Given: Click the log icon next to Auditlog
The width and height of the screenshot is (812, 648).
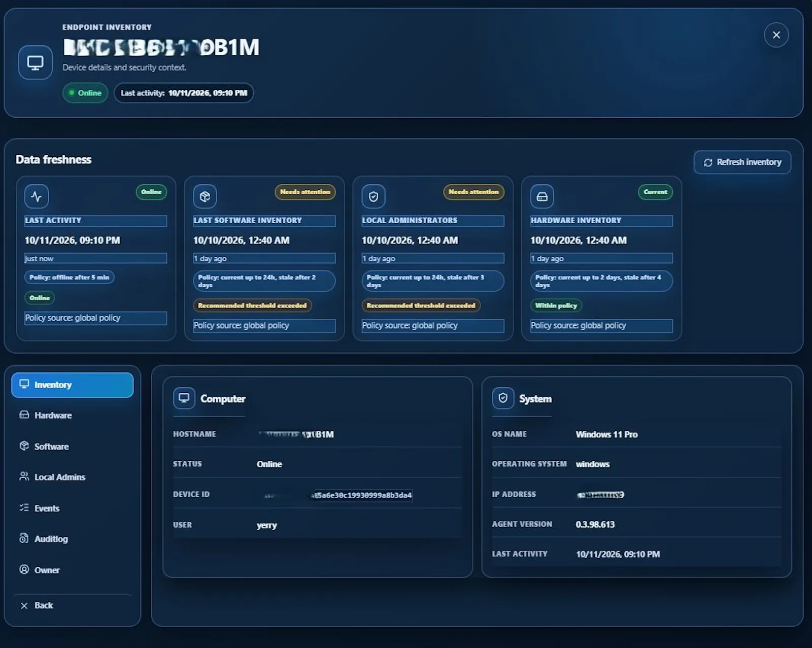Looking at the screenshot, I should coord(24,538).
